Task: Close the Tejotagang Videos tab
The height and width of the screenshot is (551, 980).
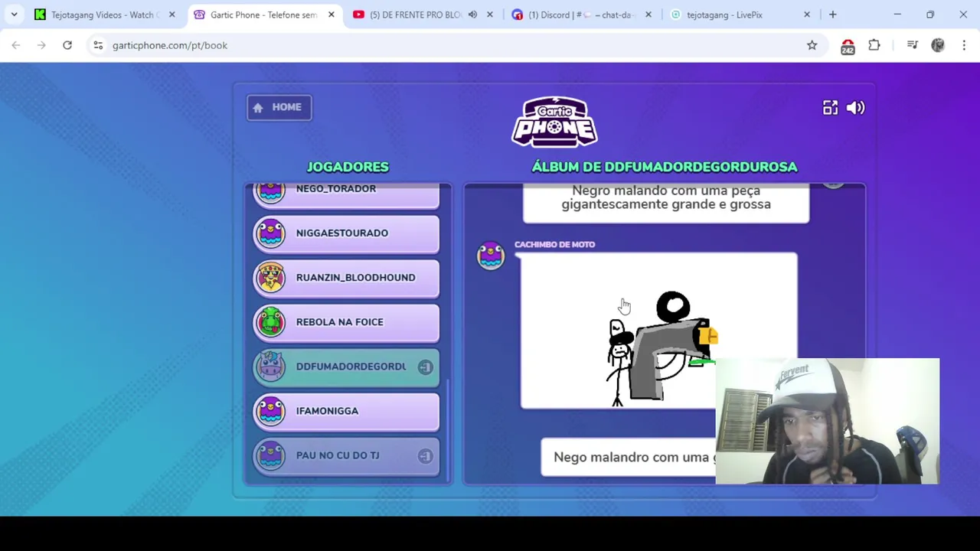Action: (171, 15)
